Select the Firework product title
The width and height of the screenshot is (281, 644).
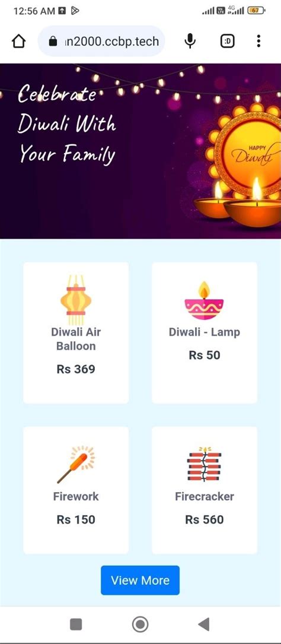click(x=76, y=496)
